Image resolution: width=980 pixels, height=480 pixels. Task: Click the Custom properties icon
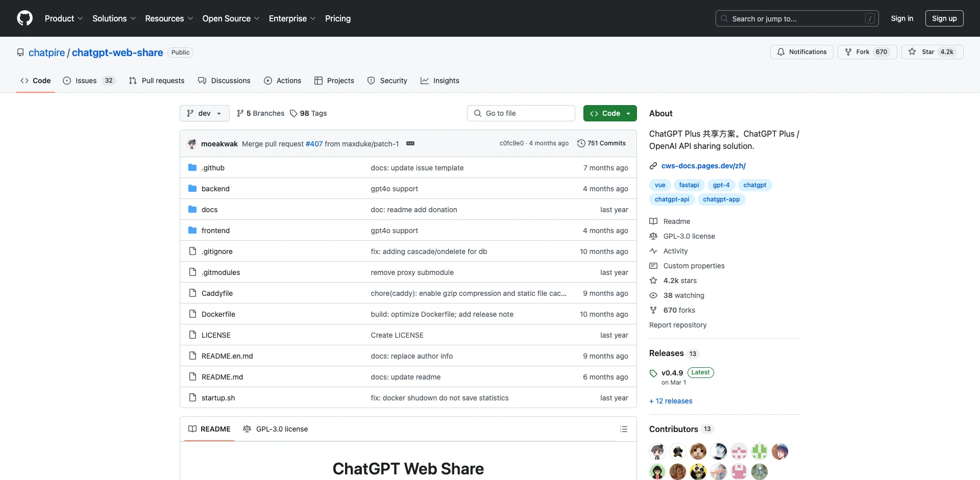pos(653,266)
